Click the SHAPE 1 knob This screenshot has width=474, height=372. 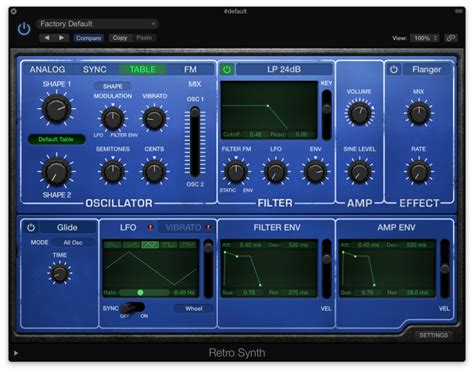[x=56, y=109]
